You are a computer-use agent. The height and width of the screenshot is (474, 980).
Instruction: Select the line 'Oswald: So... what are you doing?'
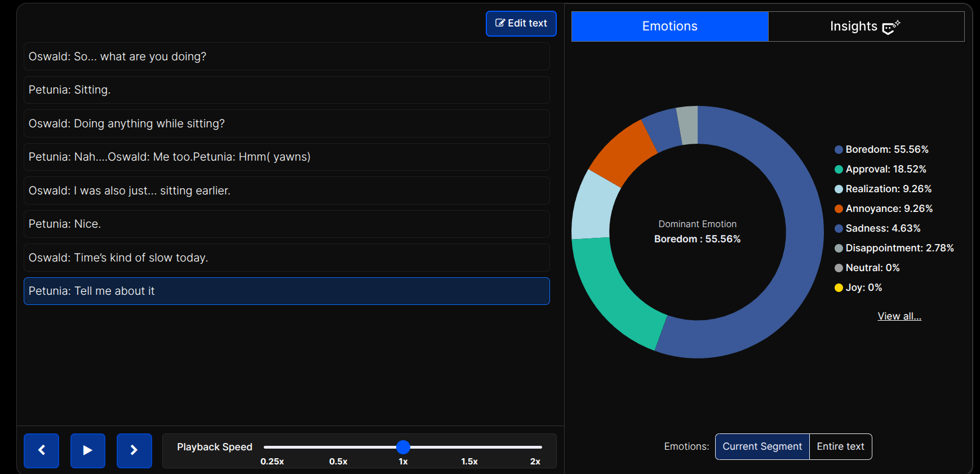pos(286,56)
